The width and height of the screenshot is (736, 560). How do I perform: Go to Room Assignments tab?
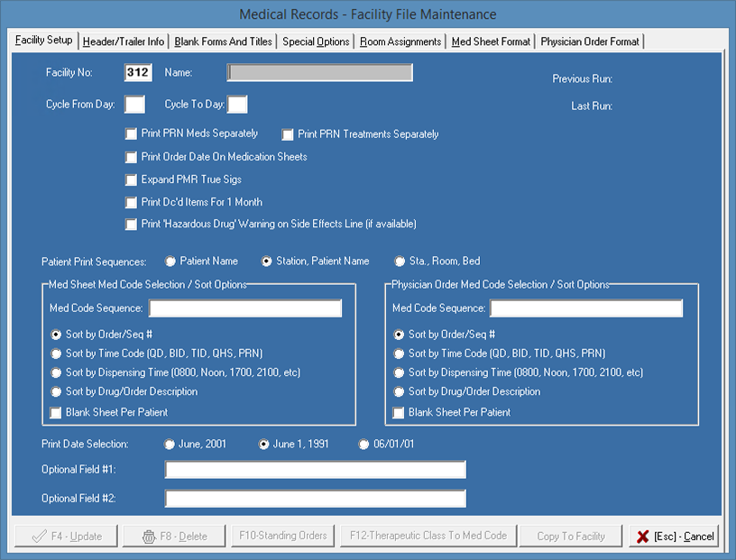tap(400, 41)
